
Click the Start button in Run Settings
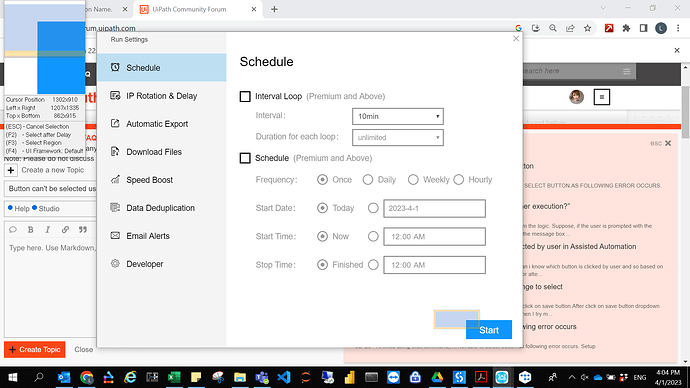(489, 330)
